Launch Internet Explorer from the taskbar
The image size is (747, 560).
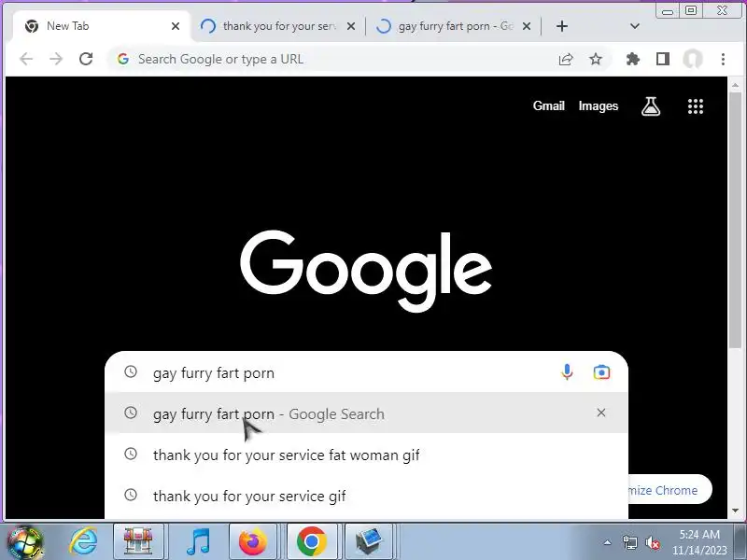pyautogui.click(x=83, y=542)
